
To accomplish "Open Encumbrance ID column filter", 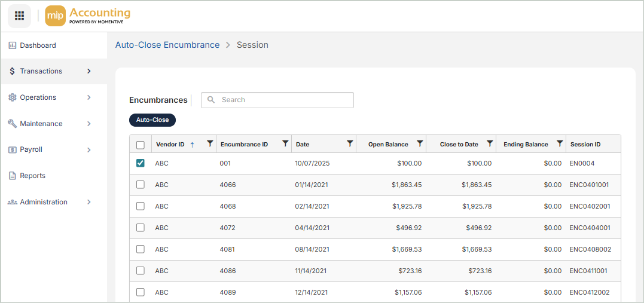I will [285, 143].
